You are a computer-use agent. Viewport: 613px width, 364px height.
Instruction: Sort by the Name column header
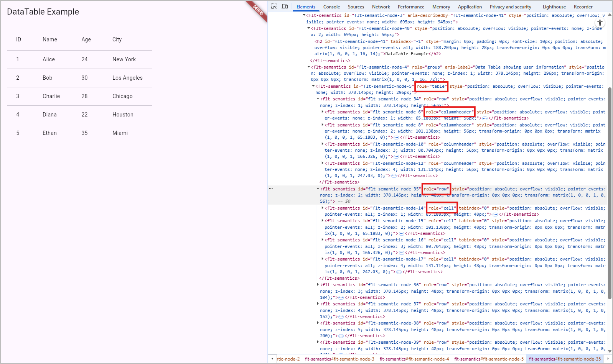coord(50,39)
